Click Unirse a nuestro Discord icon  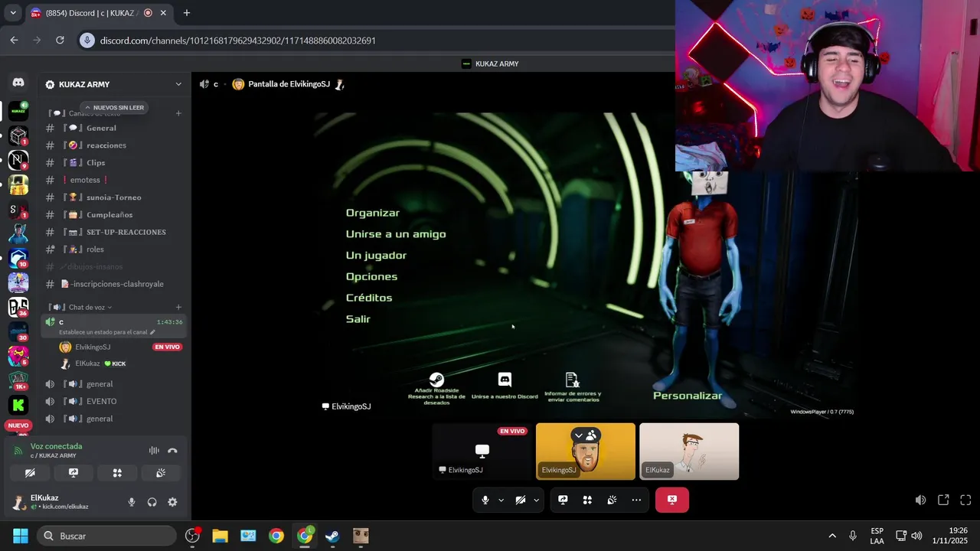505,380
